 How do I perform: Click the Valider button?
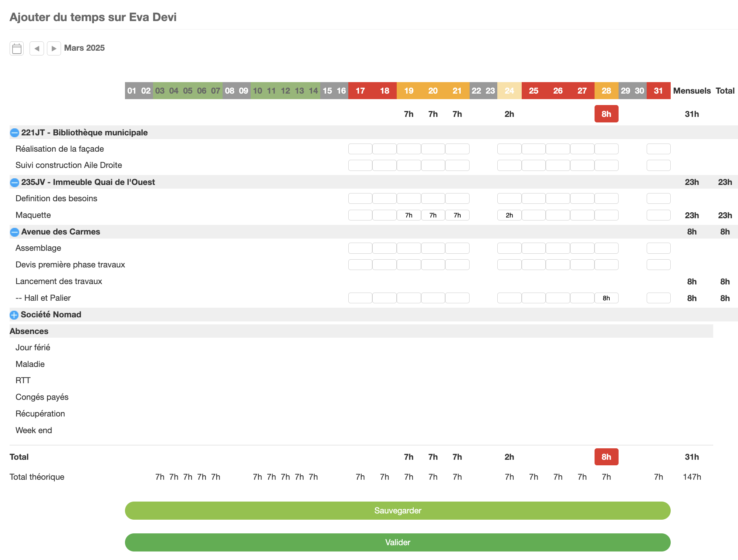click(x=398, y=542)
